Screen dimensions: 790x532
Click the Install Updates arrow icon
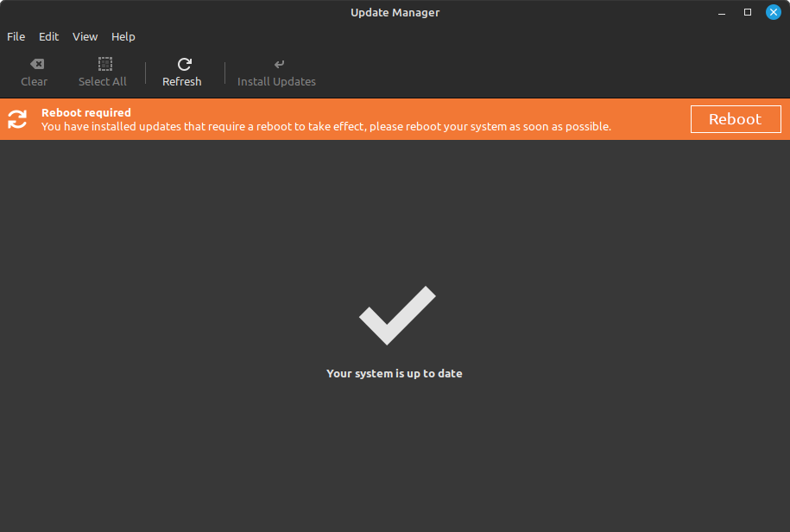click(277, 64)
